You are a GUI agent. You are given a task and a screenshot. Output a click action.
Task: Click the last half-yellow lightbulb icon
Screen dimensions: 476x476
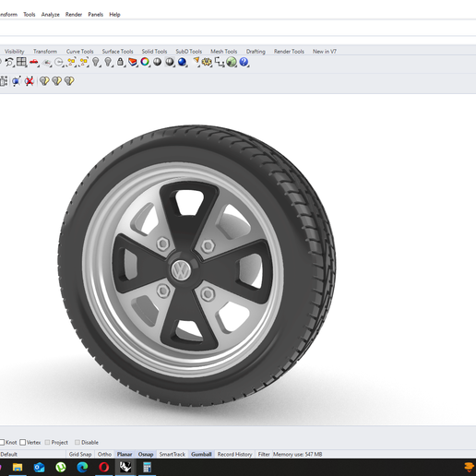point(69,81)
